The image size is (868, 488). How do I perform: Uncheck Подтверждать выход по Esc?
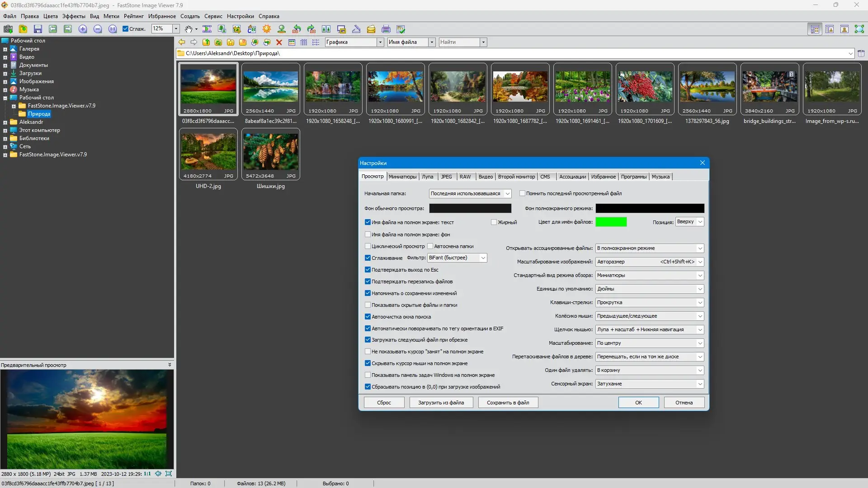pos(368,270)
